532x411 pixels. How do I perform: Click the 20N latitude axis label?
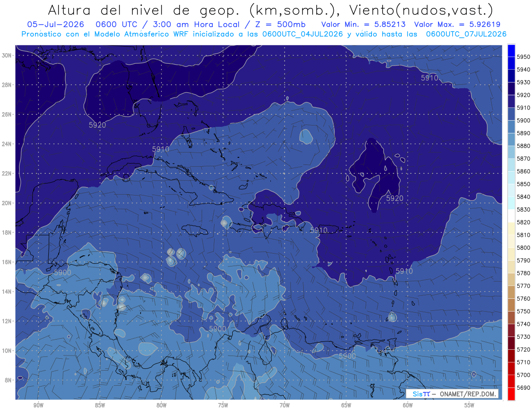(7, 203)
